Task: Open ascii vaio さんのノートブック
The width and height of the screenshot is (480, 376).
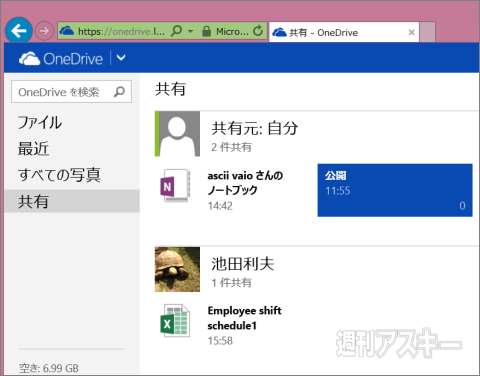Action: pyautogui.click(x=245, y=183)
